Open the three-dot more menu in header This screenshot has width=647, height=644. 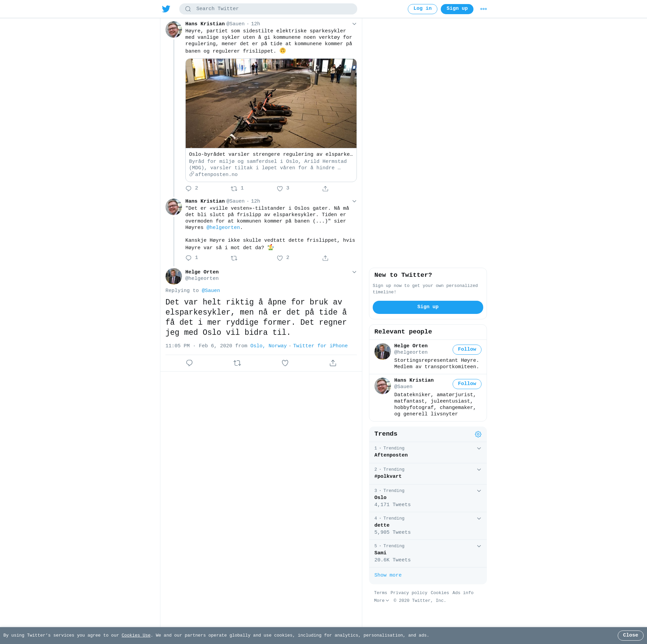pos(484,9)
